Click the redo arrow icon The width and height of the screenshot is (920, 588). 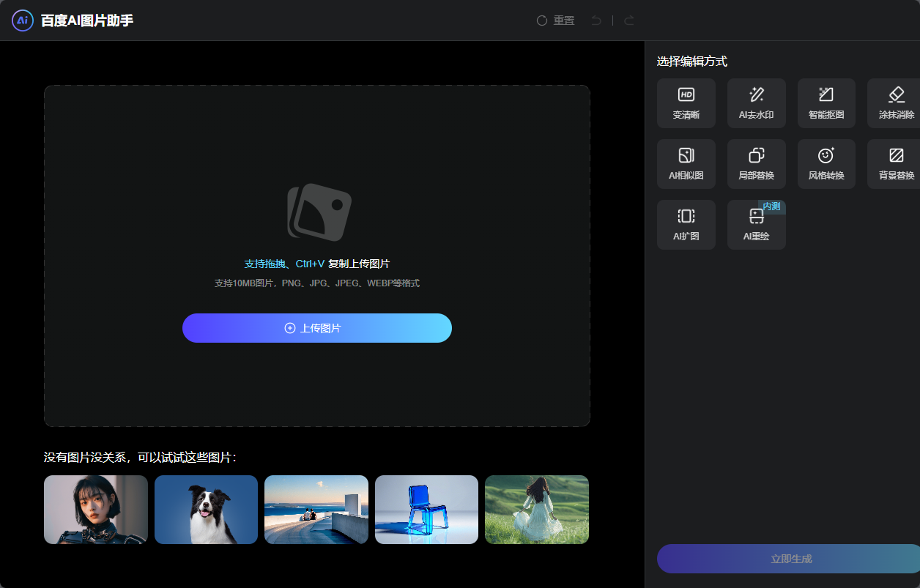[628, 21]
